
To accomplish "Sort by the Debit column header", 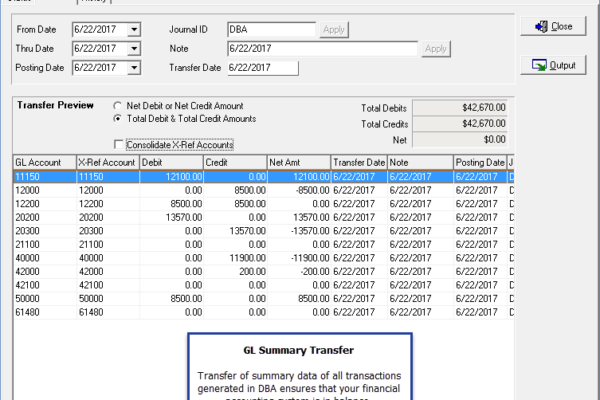I will (171, 162).
